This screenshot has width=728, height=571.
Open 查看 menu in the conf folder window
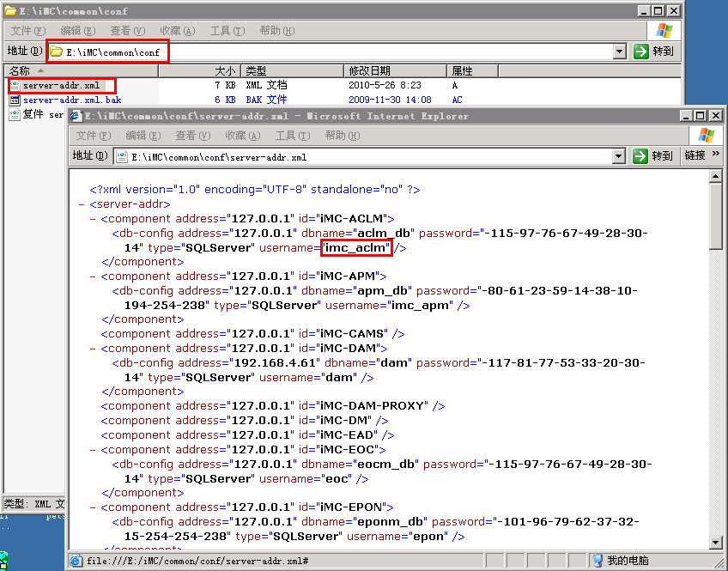pos(128,31)
